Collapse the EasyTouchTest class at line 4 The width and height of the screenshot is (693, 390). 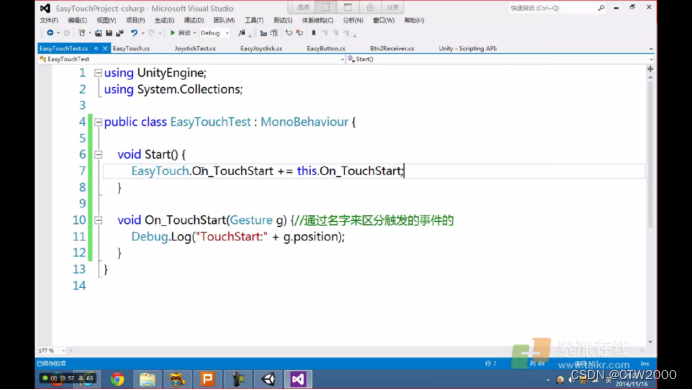click(x=98, y=122)
